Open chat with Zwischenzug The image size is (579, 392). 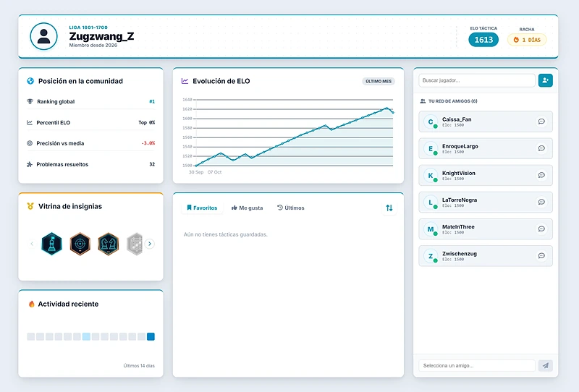pyautogui.click(x=541, y=256)
